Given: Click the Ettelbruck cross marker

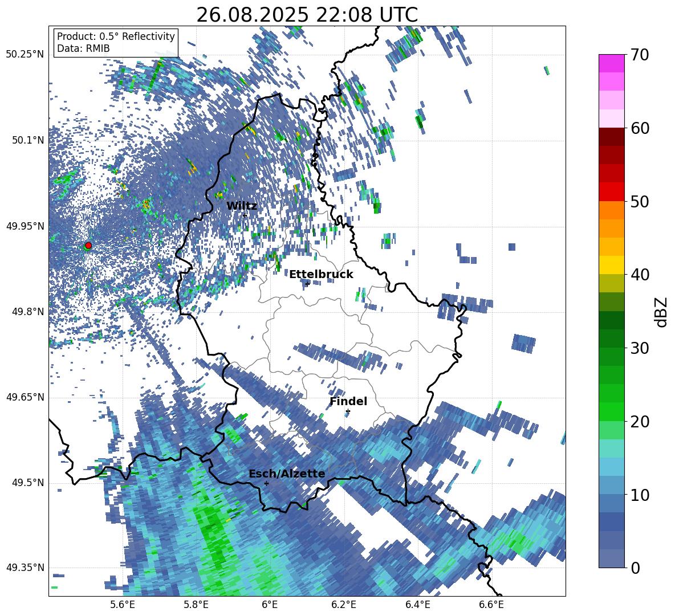Looking at the screenshot, I should (x=307, y=284).
